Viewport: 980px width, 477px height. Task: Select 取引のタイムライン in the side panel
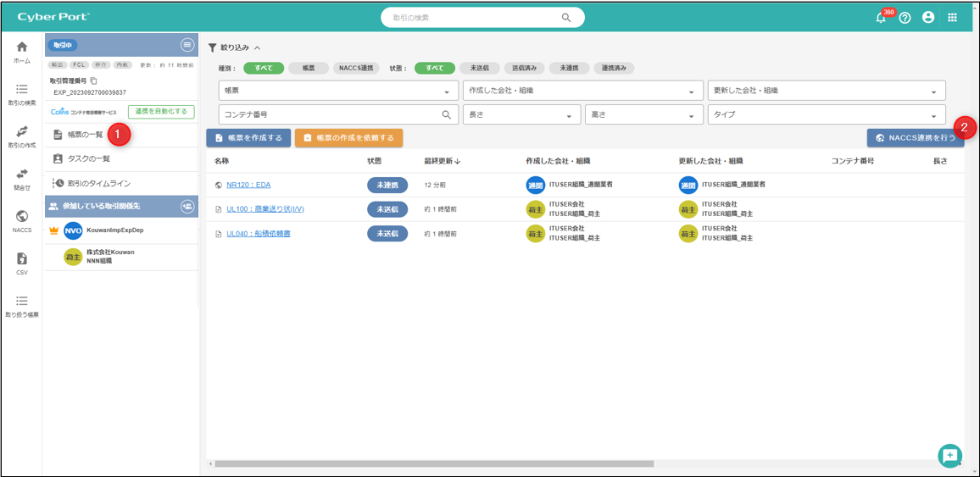[98, 183]
